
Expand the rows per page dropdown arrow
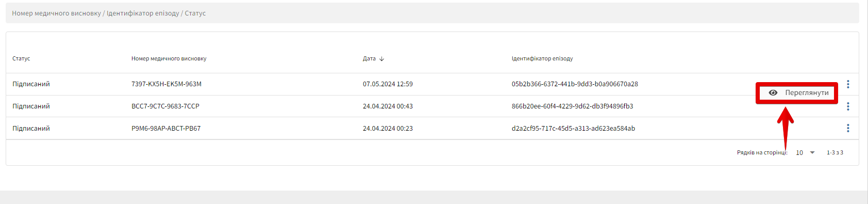[x=812, y=153]
